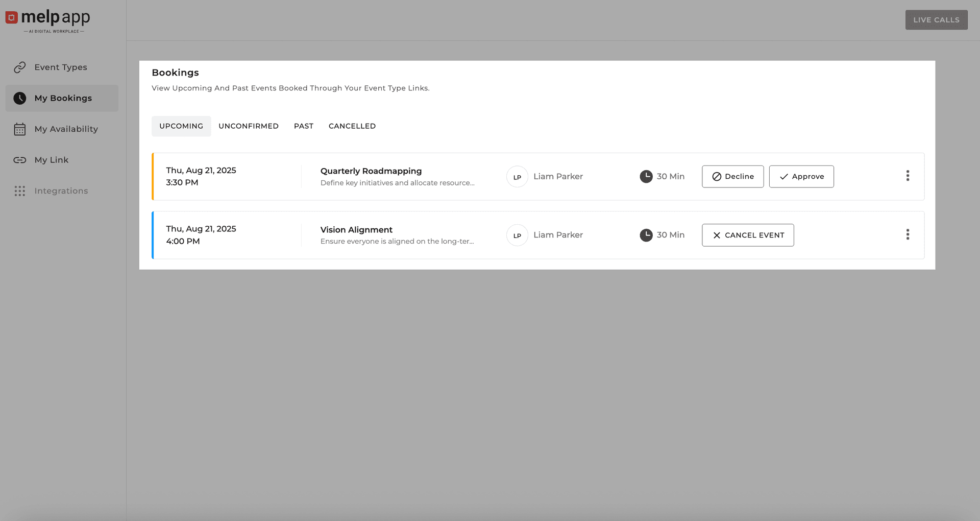
Task: Approve the Quarterly Roadmapping booking
Action: pyautogui.click(x=801, y=176)
